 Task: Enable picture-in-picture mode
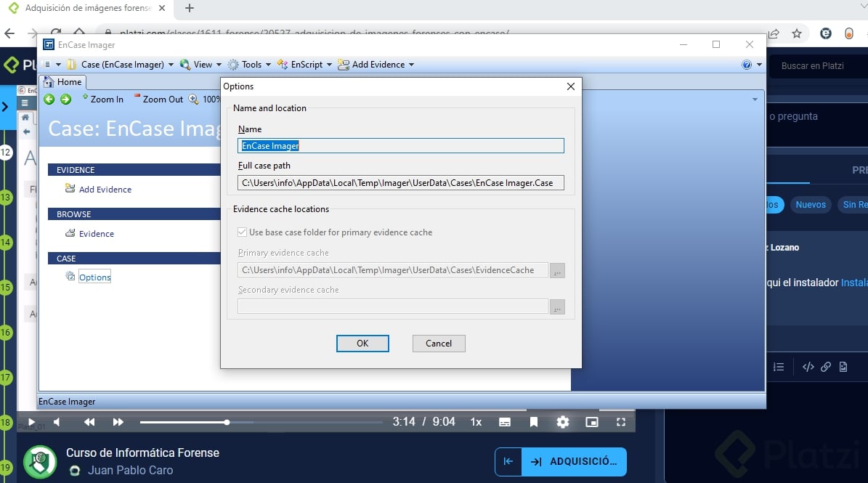592,422
